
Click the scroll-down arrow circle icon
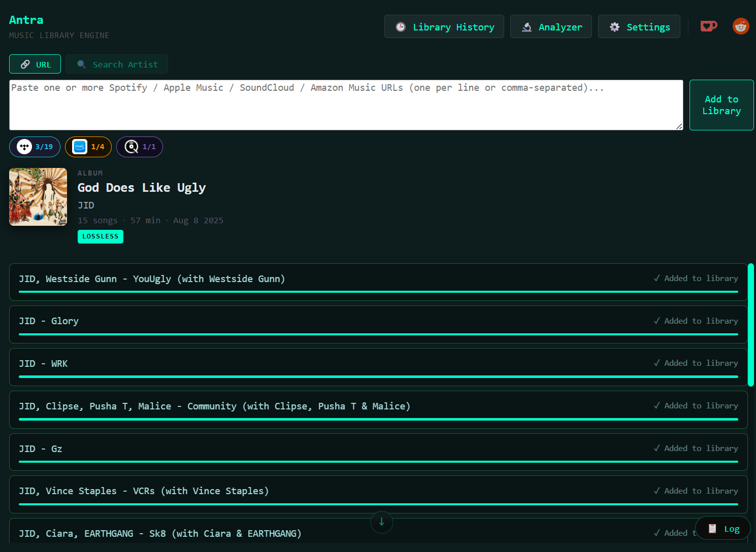[x=382, y=522]
